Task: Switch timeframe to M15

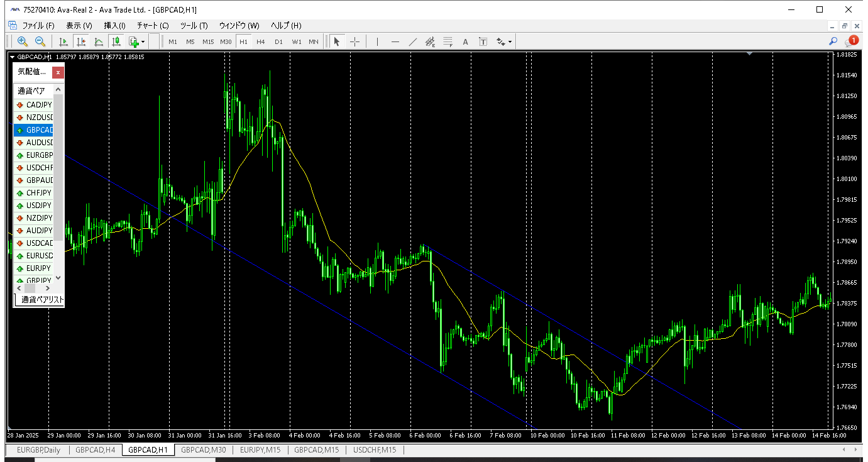Action: 208,41
